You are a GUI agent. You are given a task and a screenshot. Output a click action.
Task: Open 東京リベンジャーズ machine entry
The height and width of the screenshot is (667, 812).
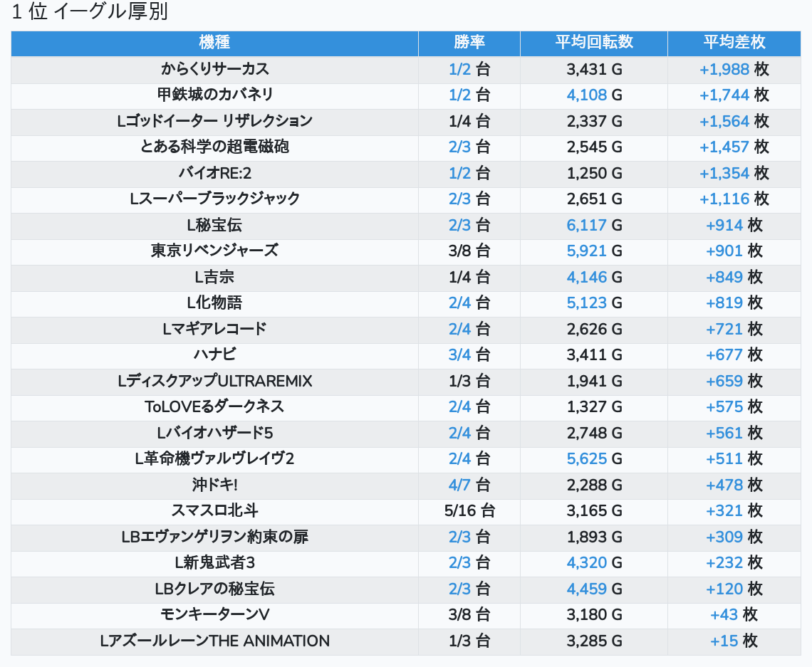tap(214, 251)
